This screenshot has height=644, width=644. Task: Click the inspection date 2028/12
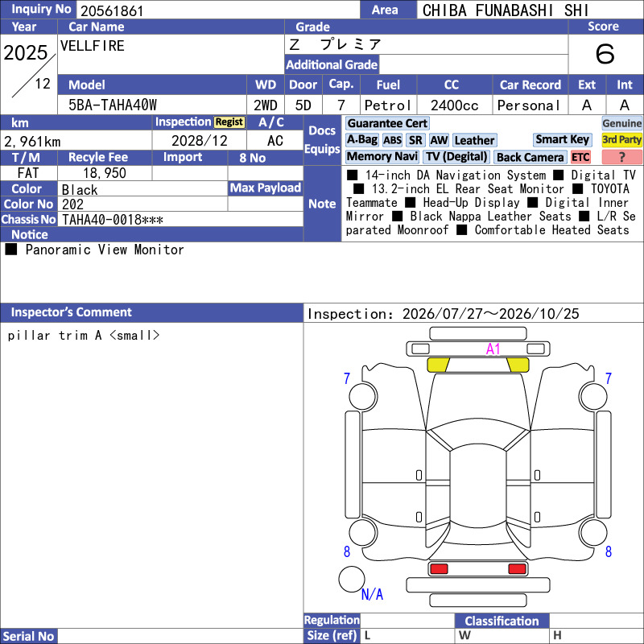[x=199, y=141]
